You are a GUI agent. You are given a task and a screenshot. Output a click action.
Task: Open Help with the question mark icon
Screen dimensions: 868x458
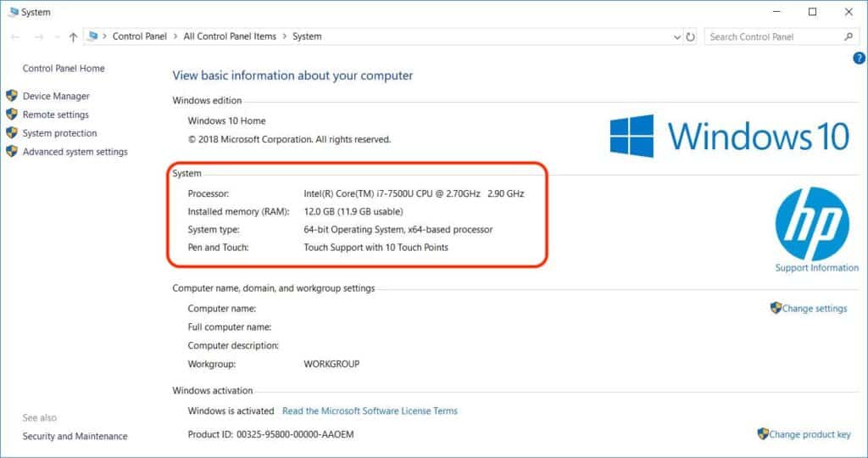[860, 58]
